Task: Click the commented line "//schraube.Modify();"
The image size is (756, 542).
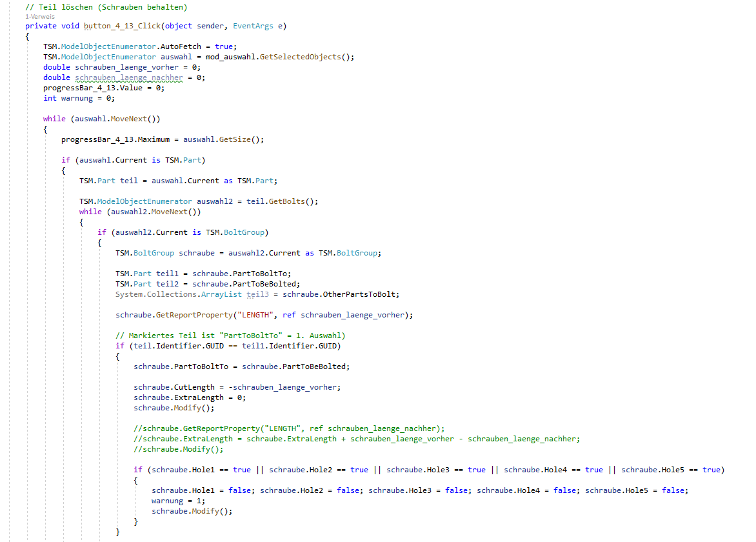Action: [x=179, y=450]
